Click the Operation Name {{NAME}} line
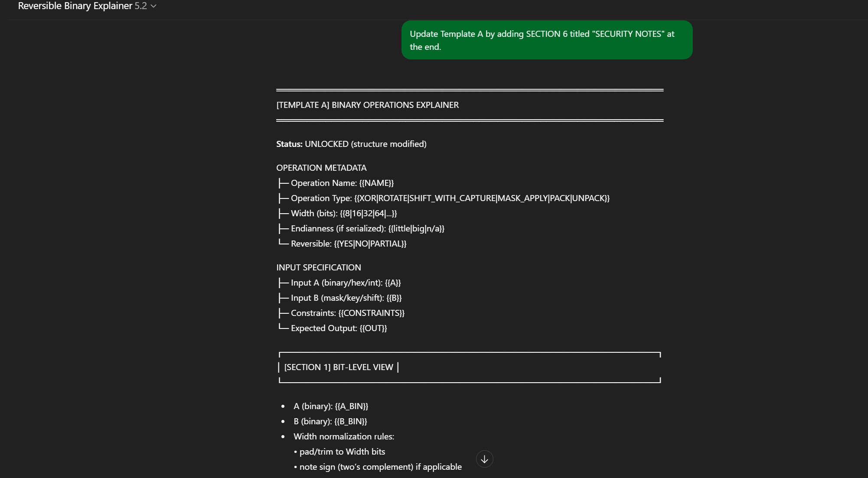868x478 pixels. (x=342, y=183)
